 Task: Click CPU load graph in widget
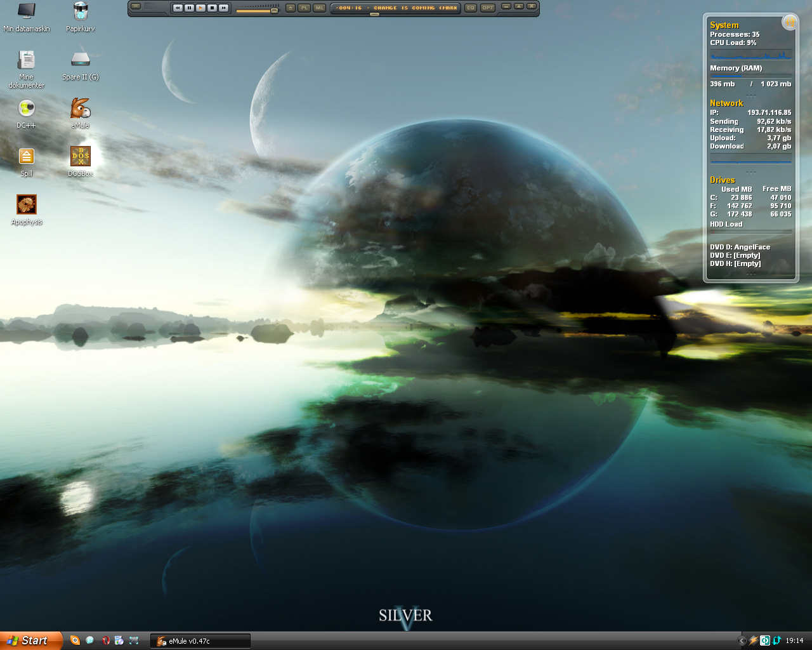[750, 55]
